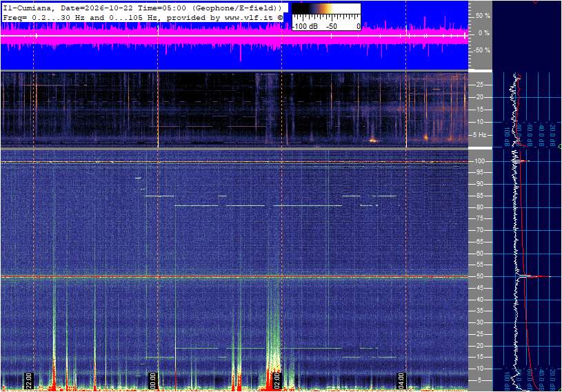Image resolution: width=562 pixels, height=392 pixels.
Task: Click the 0 % amplitude axis label
Action: click(x=484, y=33)
